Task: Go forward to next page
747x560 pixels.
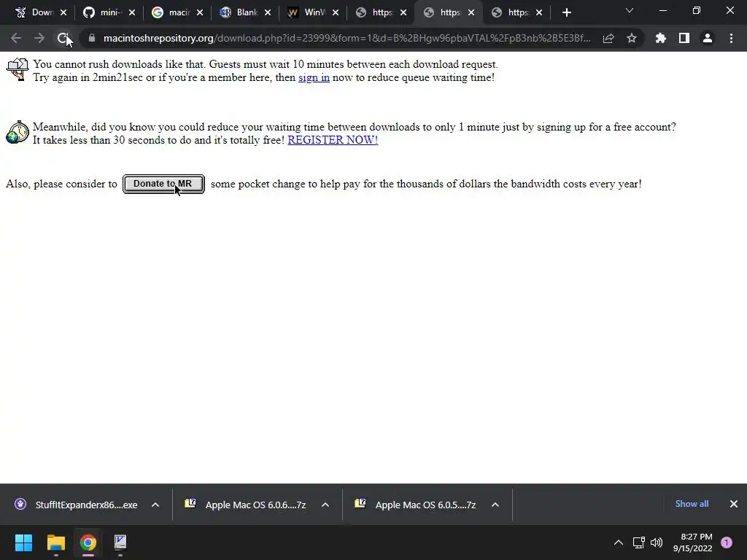Action: [39, 38]
